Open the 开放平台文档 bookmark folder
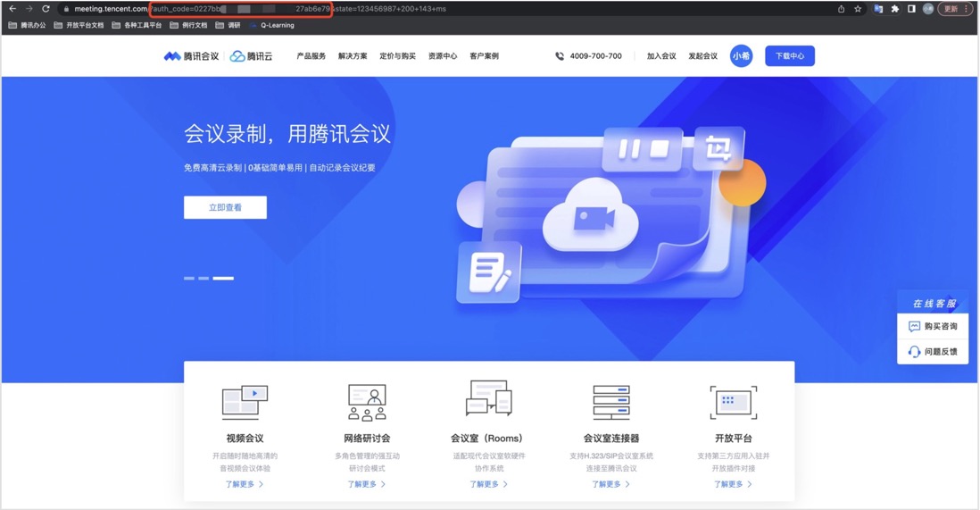The height and width of the screenshot is (510, 980). pos(79,25)
